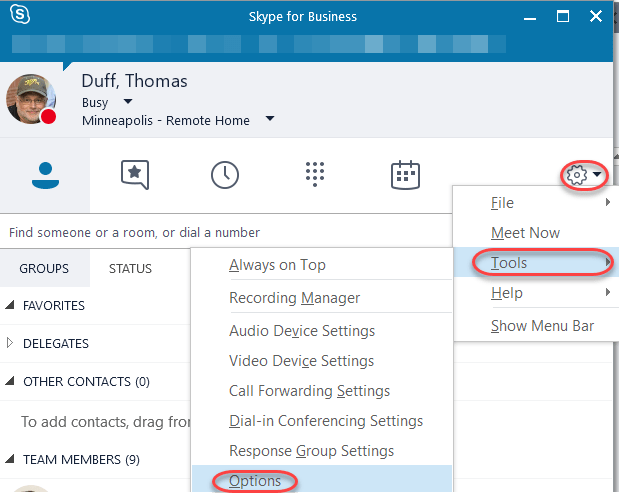Viewport: 619px width, 493px height.
Task: Open Recording Manager
Action: coord(322,298)
